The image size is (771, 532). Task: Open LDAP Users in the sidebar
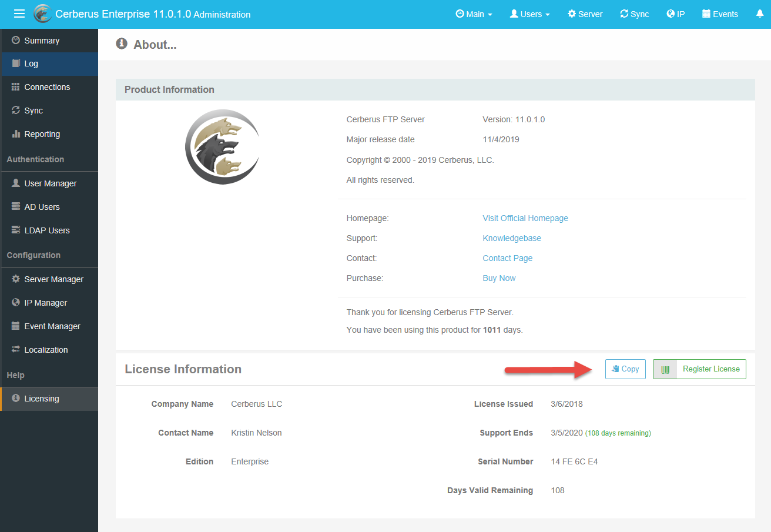click(49, 230)
